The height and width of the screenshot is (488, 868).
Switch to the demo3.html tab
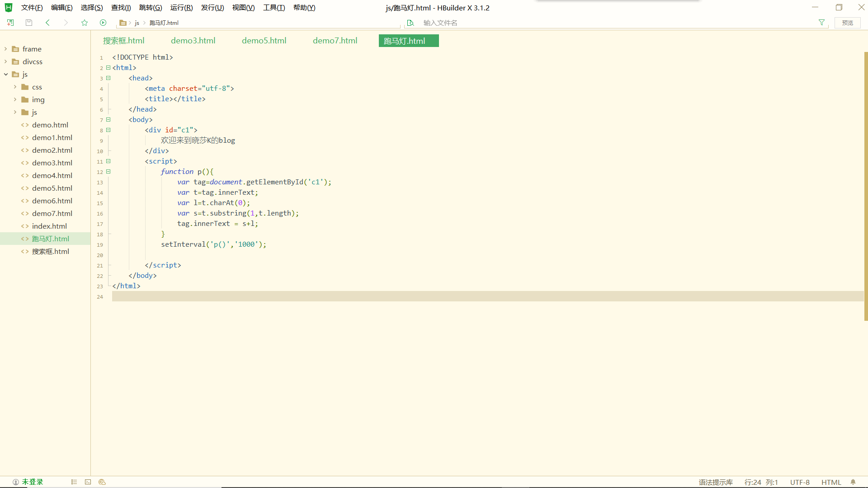coord(193,41)
